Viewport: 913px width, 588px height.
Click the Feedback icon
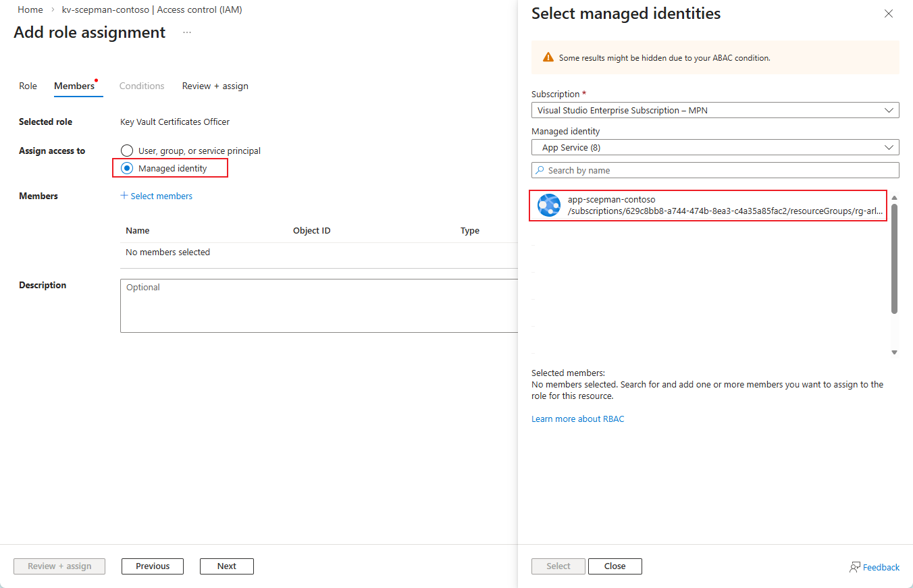point(855,567)
